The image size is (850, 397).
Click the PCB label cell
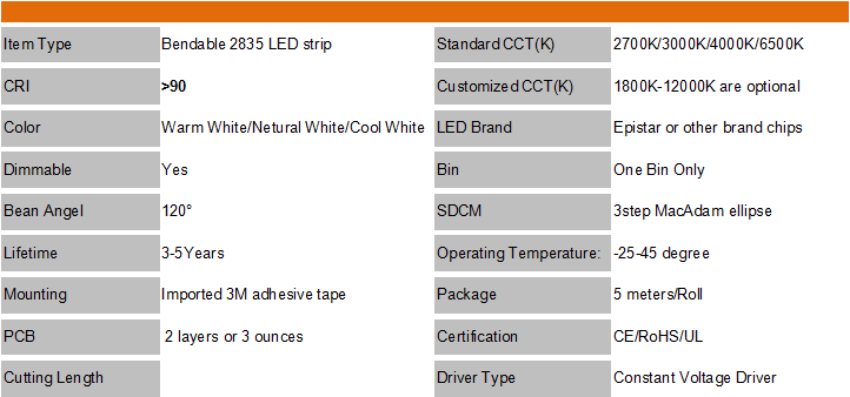coord(80,336)
